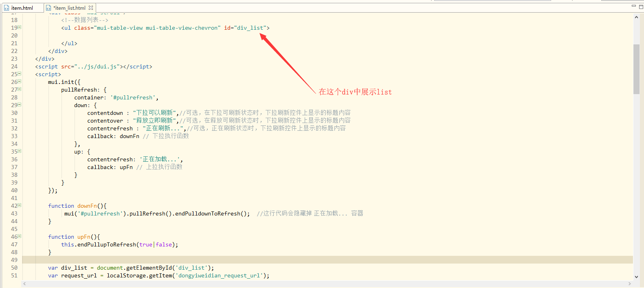
Task: Click container value '#pullrefresh' on line 28
Action: (133, 97)
